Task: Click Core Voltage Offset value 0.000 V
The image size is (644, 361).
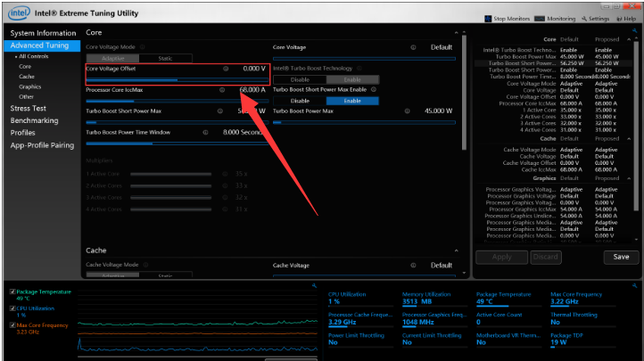Action: [254, 69]
